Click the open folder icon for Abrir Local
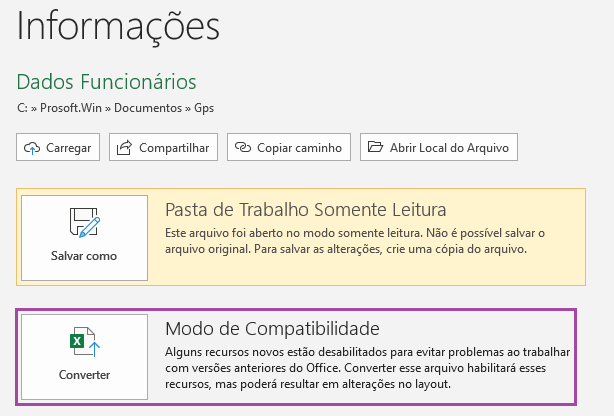 [375, 147]
